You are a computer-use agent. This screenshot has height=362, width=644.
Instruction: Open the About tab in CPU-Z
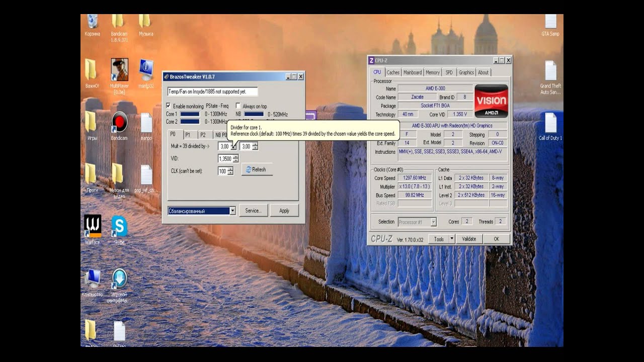[x=484, y=72]
